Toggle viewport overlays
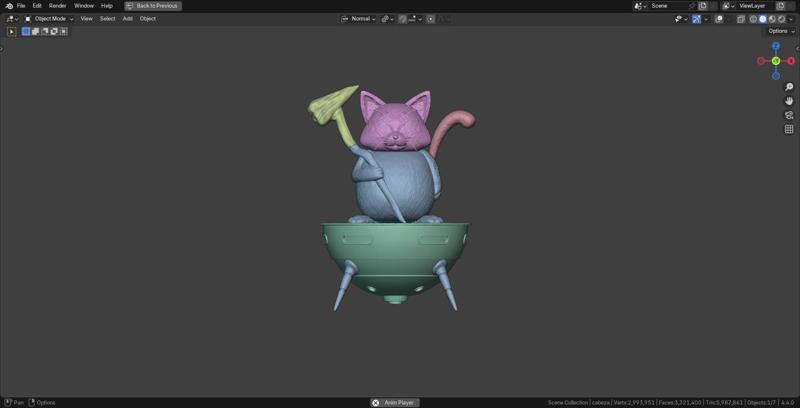 click(719, 19)
